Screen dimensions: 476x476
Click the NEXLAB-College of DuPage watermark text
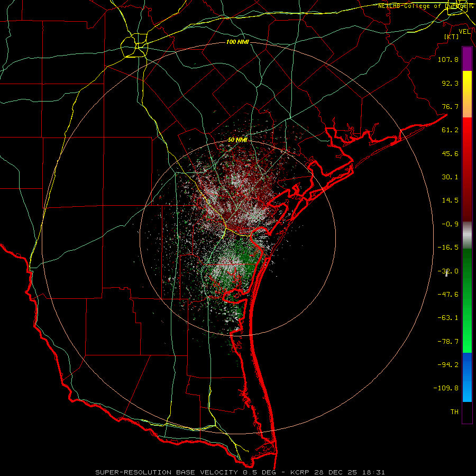click(425, 6)
